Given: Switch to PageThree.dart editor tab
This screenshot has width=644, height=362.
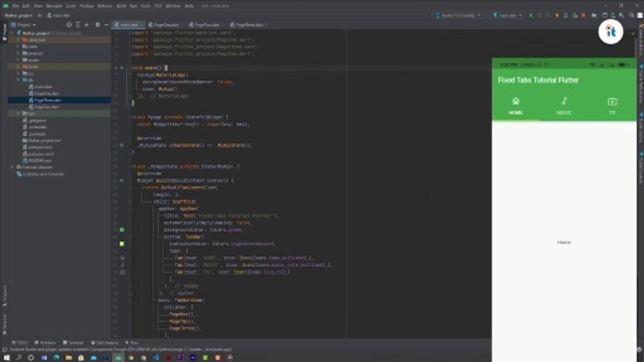Looking at the screenshot, I should click(249, 25).
